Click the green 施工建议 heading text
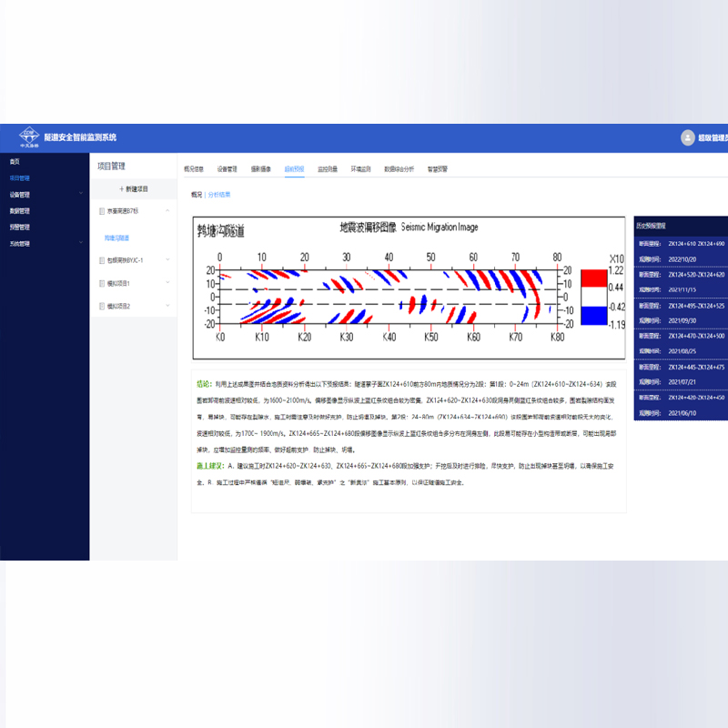Screen dimensions: 728x728 click(x=210, y=465)
